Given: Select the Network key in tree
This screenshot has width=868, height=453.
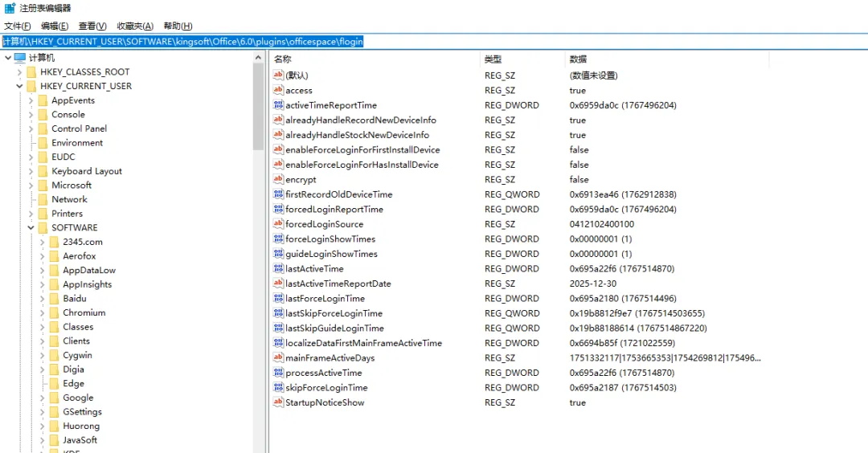Looking at the screenshot, I should point(69,199).
